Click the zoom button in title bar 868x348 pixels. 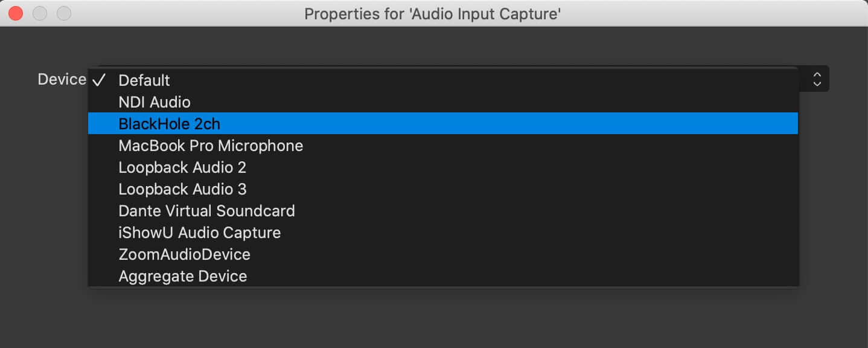coord(63,13)
